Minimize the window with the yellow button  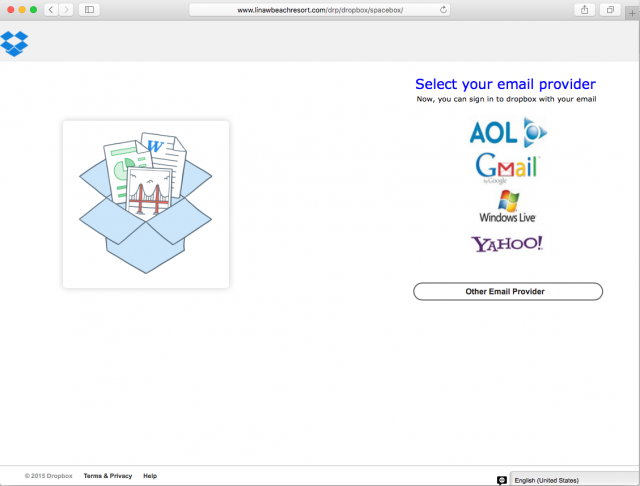[22, 9]
